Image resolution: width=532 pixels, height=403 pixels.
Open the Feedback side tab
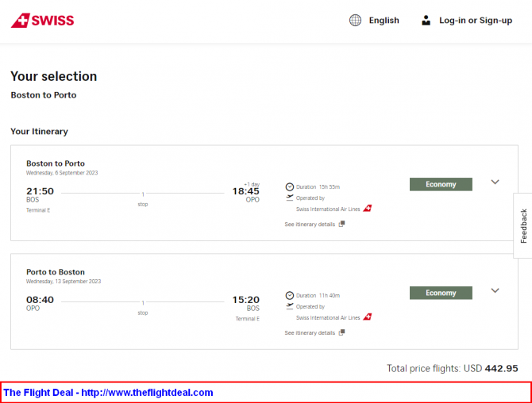click(x=523, y=226)
